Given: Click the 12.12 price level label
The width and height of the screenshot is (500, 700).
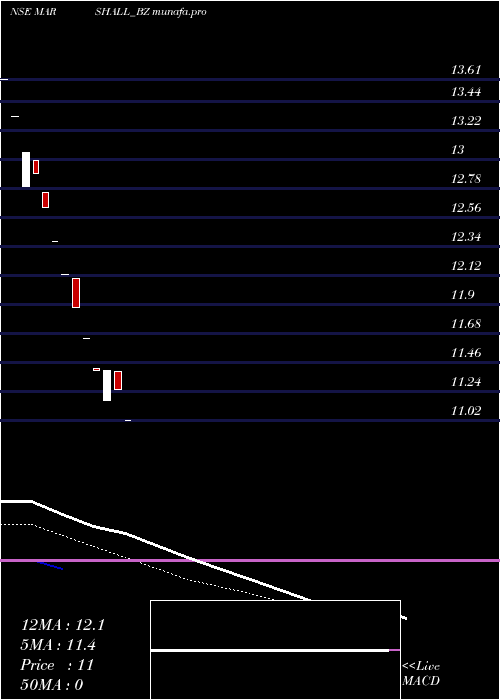Looking at the screenshot, I should (x=466, y=266).
